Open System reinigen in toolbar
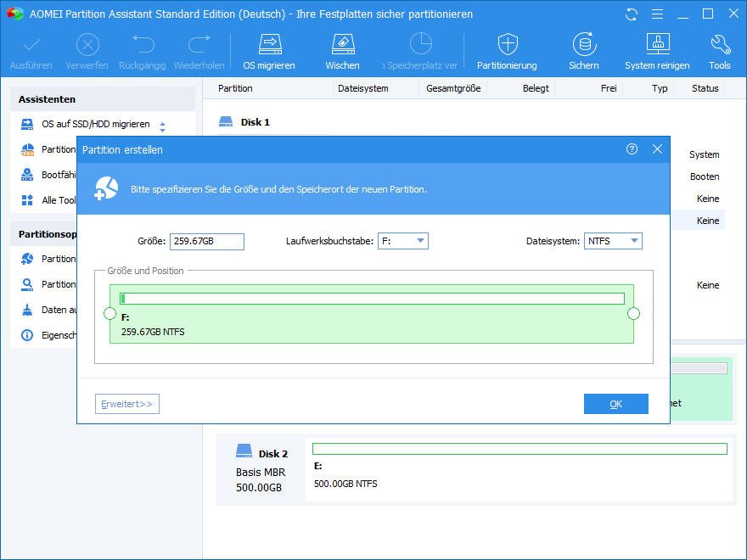747x560 pixels. pos(657,45)
